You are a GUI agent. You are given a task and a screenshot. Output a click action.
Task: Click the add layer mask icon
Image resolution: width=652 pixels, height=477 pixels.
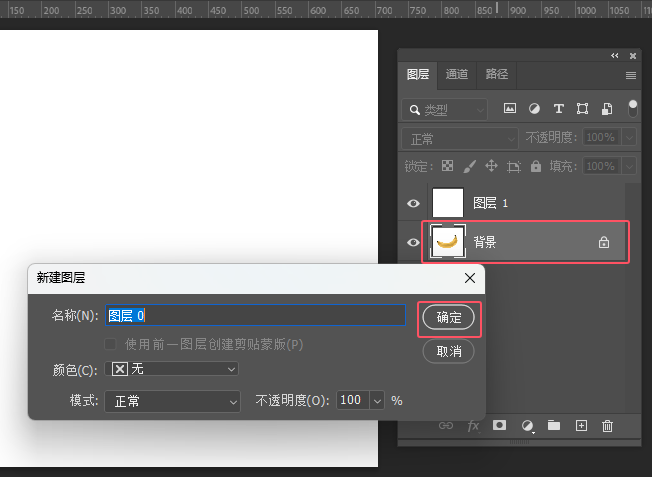[x=499, y=425]
